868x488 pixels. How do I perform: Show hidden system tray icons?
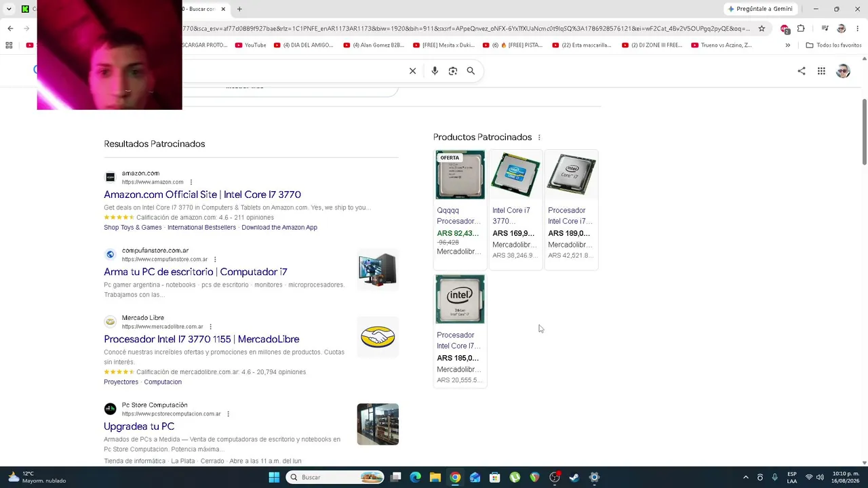[x=746, y=477]
